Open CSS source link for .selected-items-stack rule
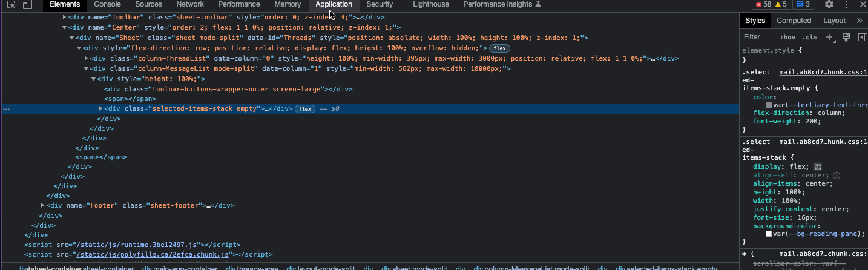Image resolution: width=868 pixels, height=270 pixels. 823,142
